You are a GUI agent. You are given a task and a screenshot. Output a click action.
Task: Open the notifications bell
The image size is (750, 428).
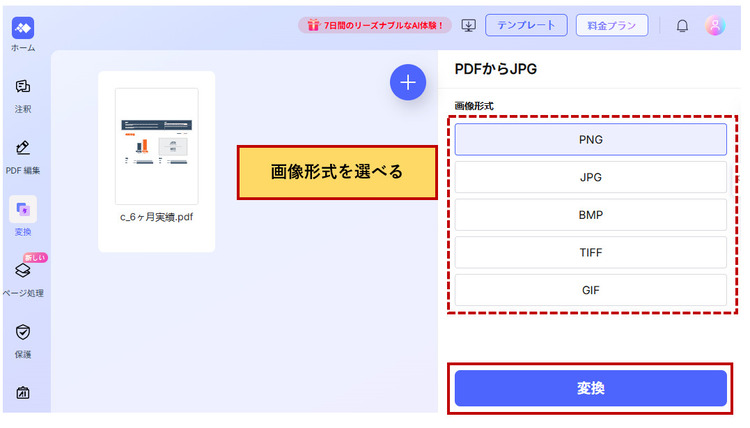(x=682, y=25)
